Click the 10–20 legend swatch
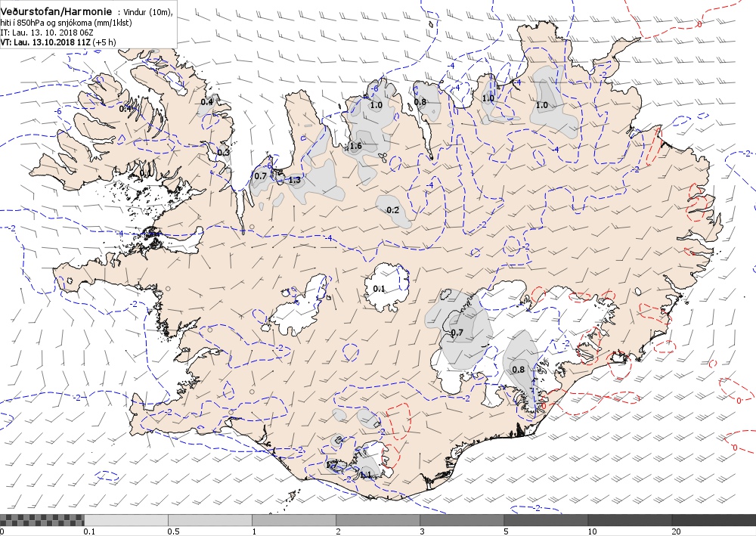756x536 pixels. coord(630,519)
